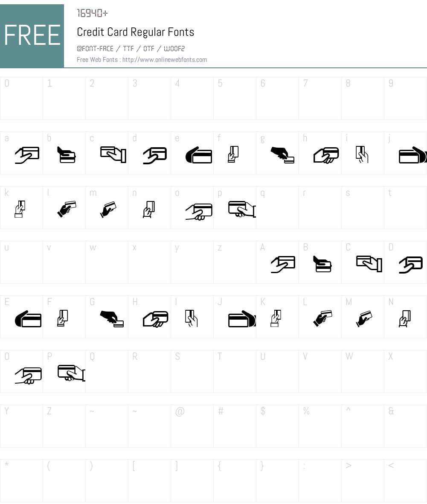Click the glyph in uppercase cell 'O'

[x=28, y=376]
